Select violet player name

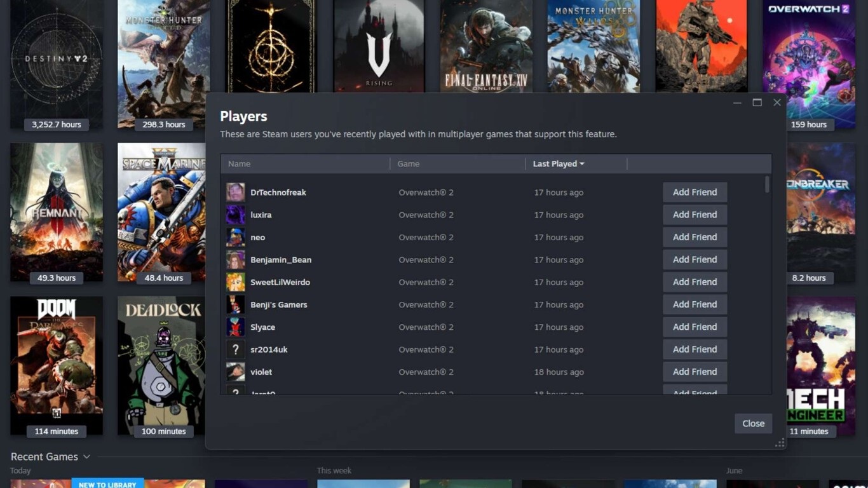(x=261, y=372)
